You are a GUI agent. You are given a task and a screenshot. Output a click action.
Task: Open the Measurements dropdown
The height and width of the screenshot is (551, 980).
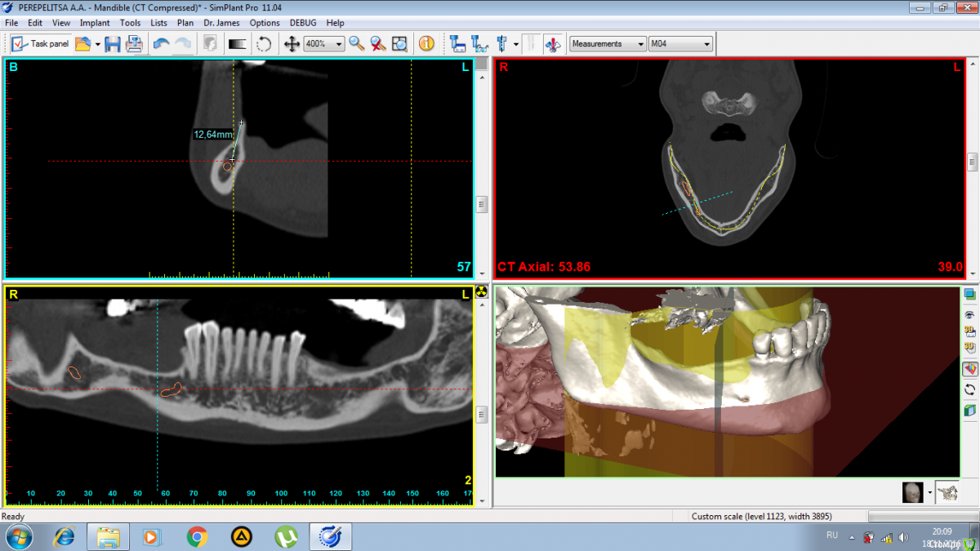608,44
